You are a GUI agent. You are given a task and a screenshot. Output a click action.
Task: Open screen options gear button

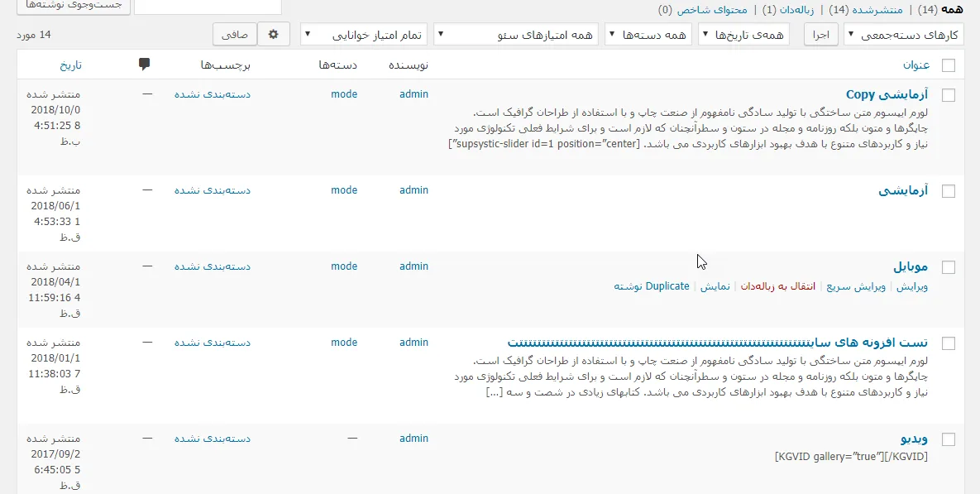point(273,35)
